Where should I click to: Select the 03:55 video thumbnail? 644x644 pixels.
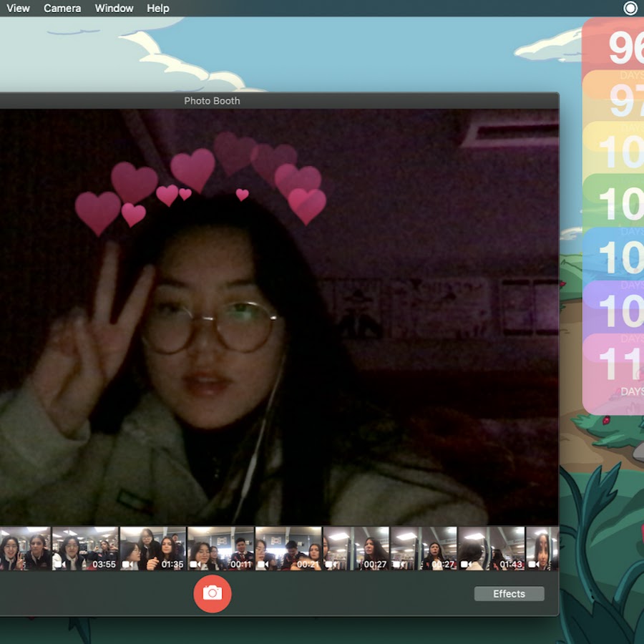(x=85, y=548)
